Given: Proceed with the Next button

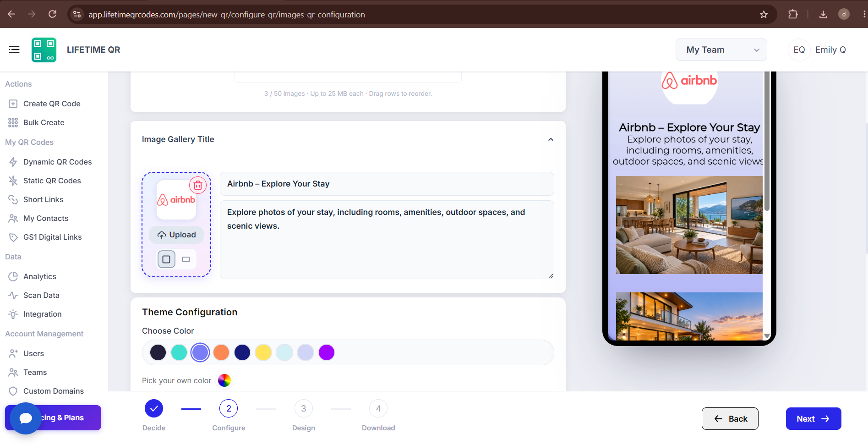Looking at the screenshot, I should pyautogui.click(x=813, y=418).
